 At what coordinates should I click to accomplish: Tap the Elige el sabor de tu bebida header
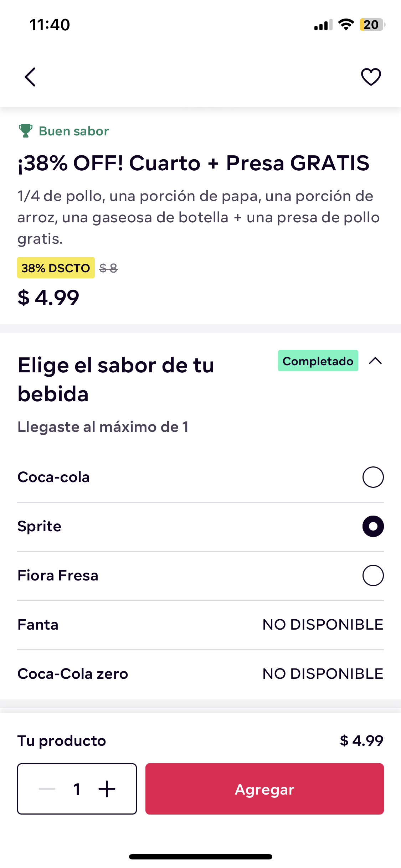coord(116,379)
